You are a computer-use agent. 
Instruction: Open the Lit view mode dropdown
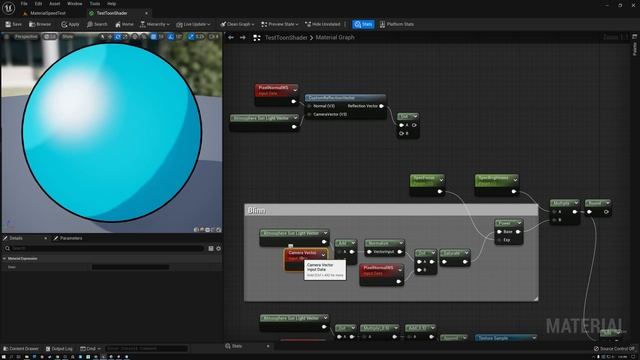coord(50,37)
